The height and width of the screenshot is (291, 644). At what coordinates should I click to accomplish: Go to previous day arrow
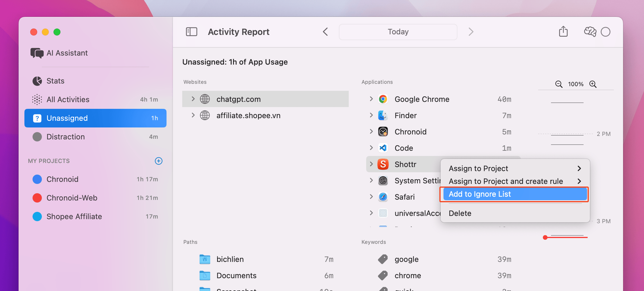coord(325,32)
